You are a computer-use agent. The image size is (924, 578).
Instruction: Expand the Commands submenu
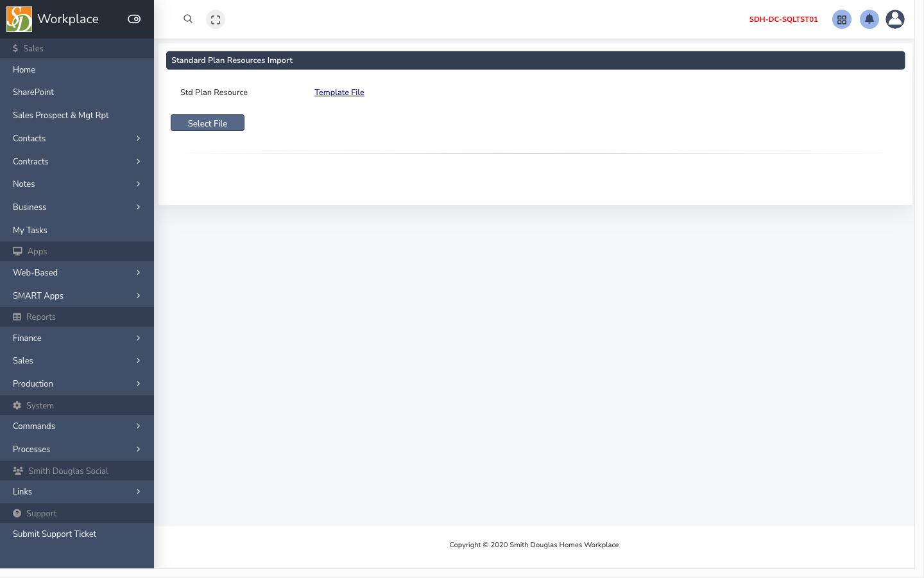point(77,426)
